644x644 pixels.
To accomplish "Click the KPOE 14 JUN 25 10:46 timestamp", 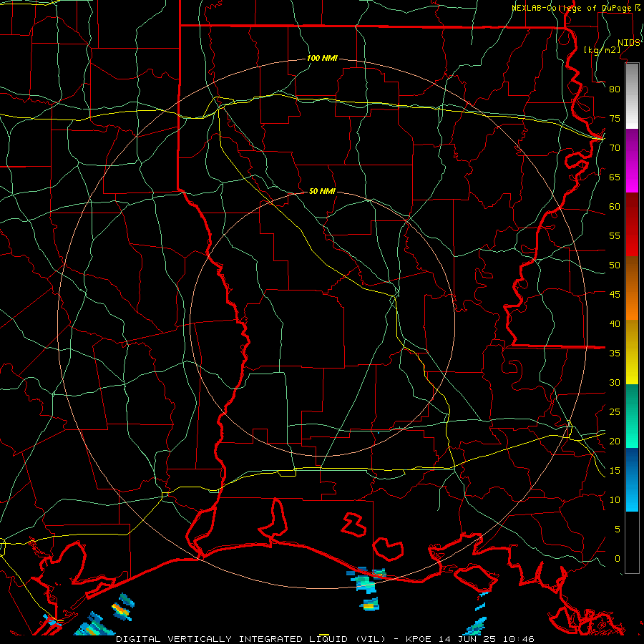I will pos(470,639).
